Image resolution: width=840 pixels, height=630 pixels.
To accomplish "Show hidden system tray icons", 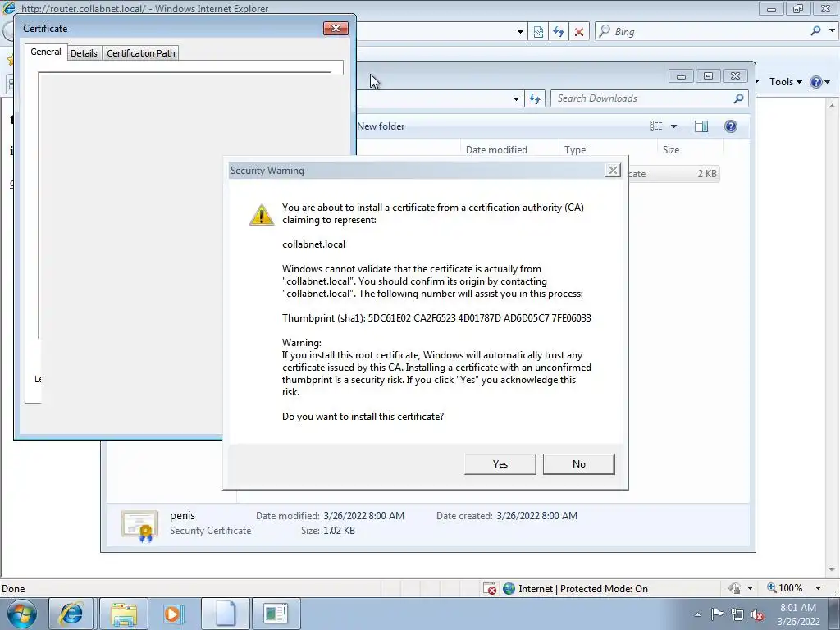I will click(x=697, y=614).
